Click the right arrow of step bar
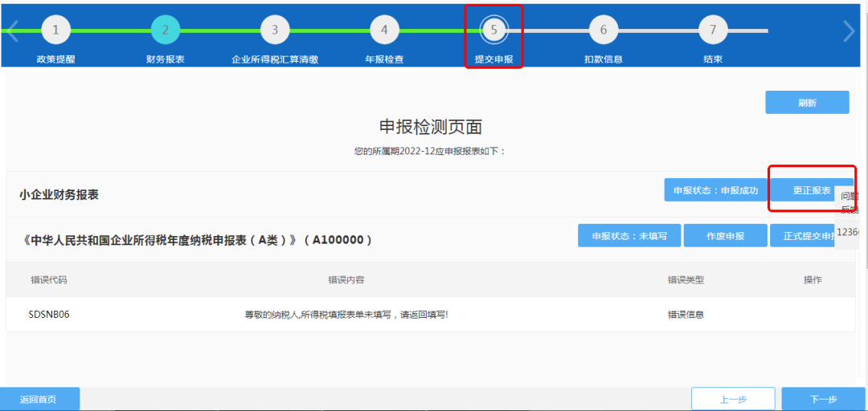868x411 pixels. (x=849, y=31)
